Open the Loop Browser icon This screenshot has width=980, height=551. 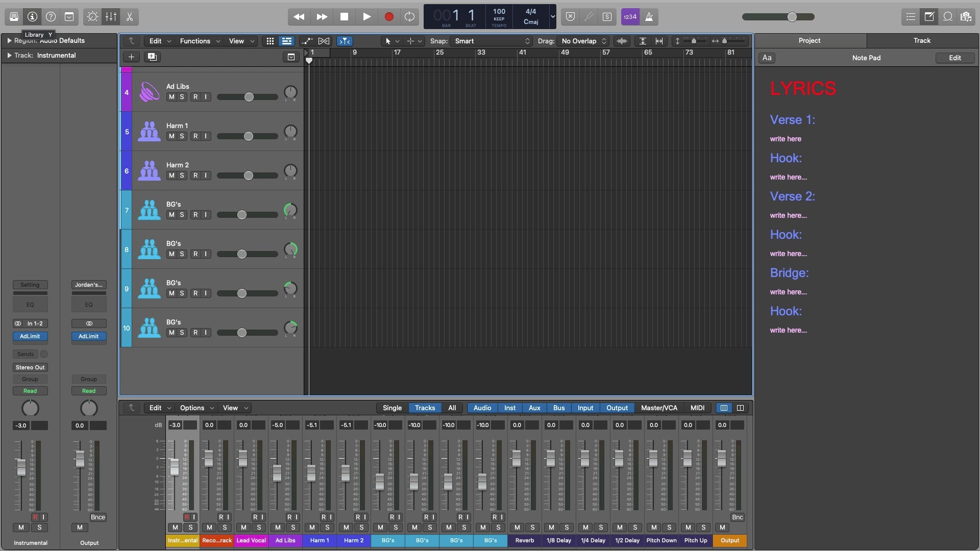(x=947, y=17)
